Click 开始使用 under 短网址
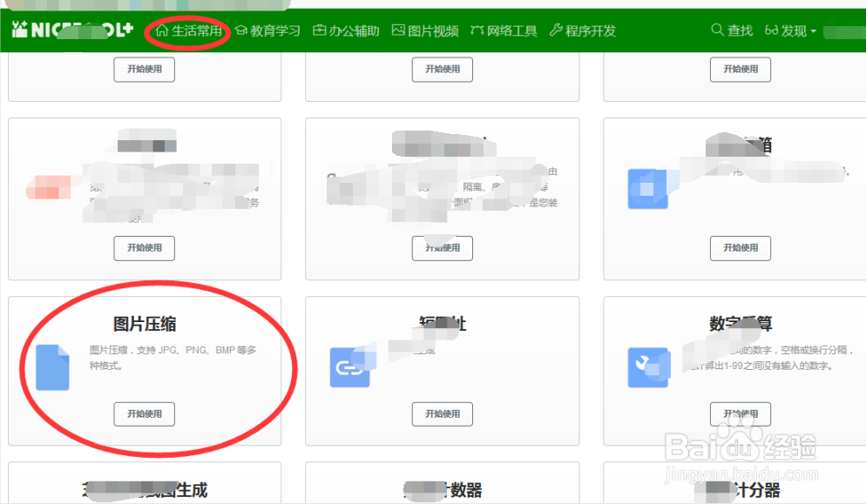 [x=442, y=413]
